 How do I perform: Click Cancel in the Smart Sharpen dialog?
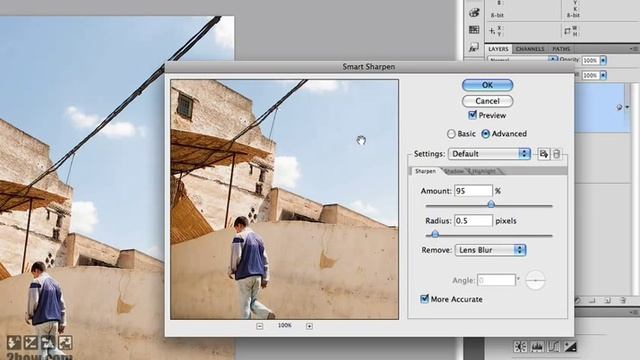click(487, 101)
